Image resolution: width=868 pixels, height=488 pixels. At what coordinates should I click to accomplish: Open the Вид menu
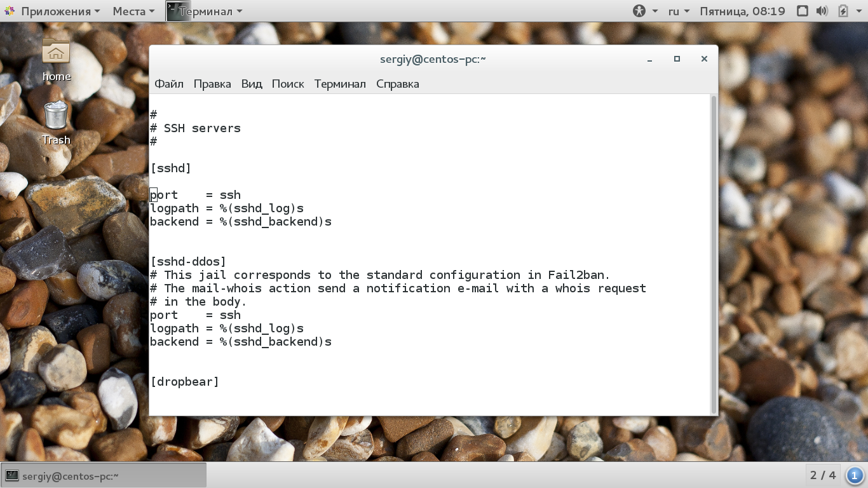click(x=252, y=84)
